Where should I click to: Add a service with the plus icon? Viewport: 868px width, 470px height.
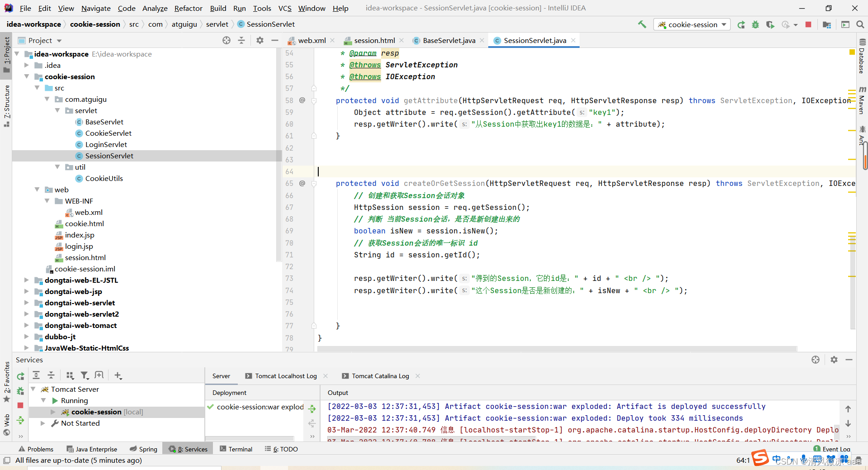118,375
